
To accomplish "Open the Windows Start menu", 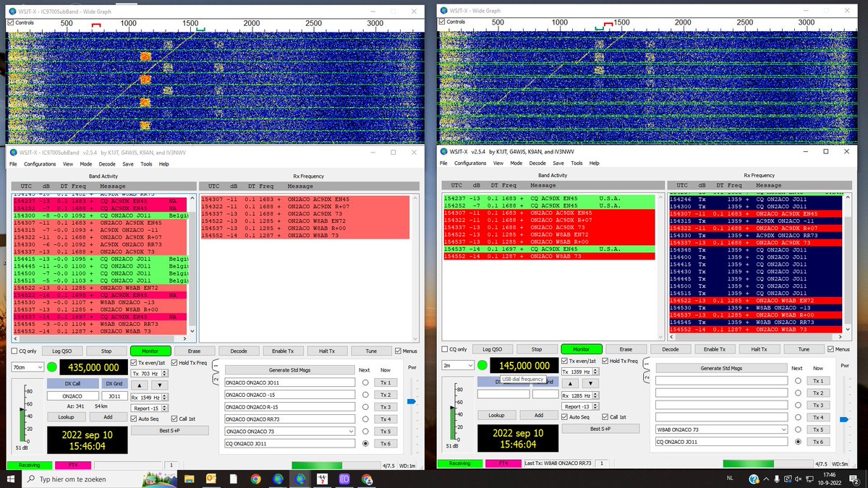I will 11,479.
